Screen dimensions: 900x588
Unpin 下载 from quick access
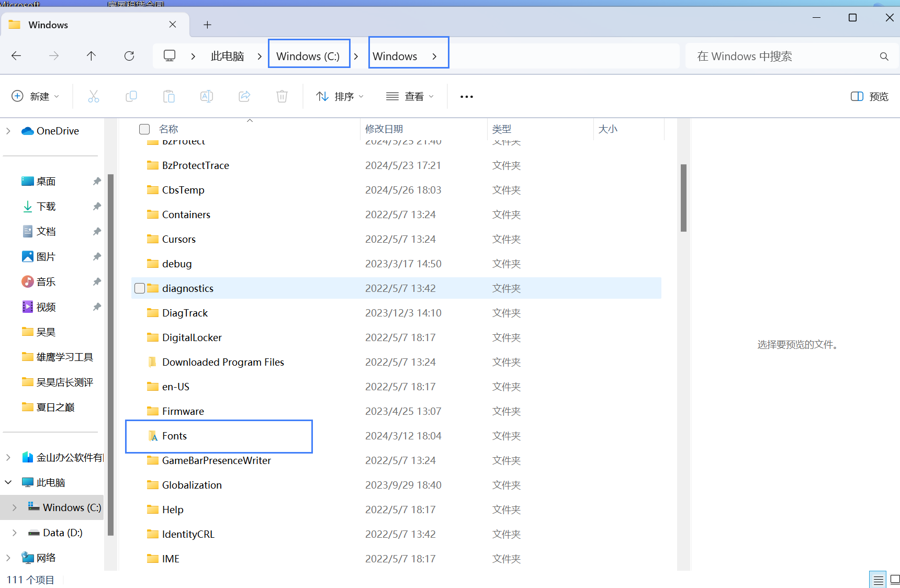(97, 207)
